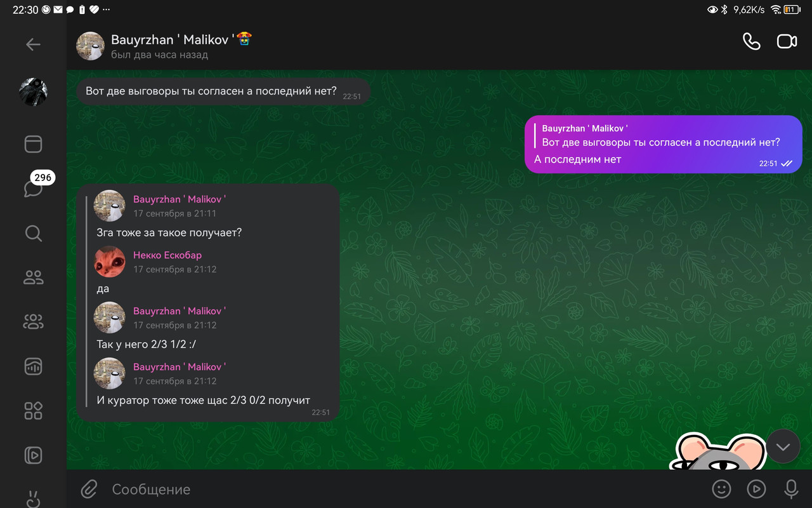The width and height of the screenshot is (812, 508).
Task: Start a video call
Action: 787,41
